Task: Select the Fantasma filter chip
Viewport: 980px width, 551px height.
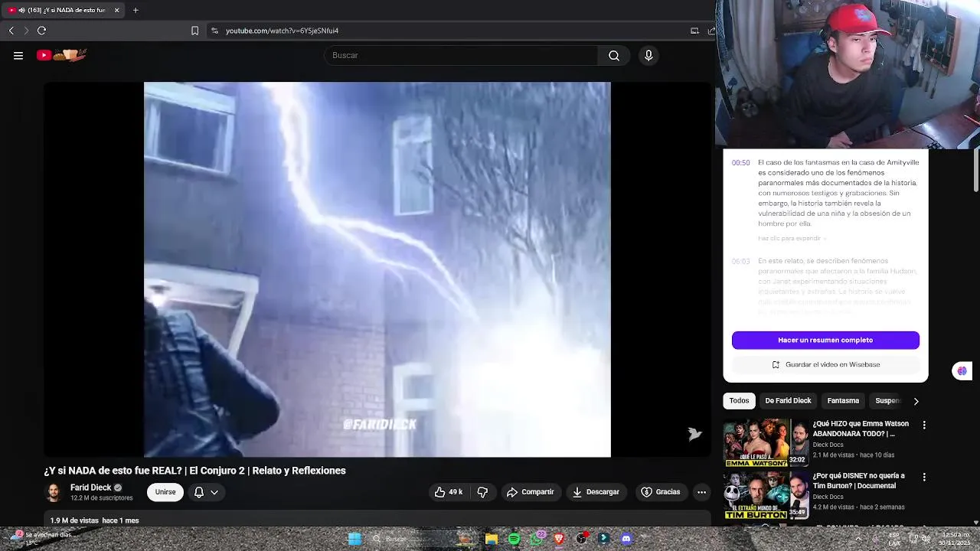Action: 843,401
